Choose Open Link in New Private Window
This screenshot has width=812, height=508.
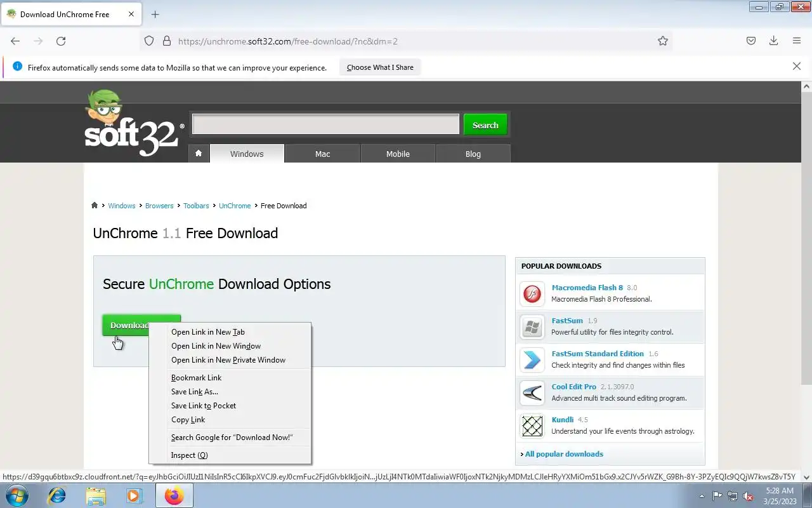pos(230,359)
